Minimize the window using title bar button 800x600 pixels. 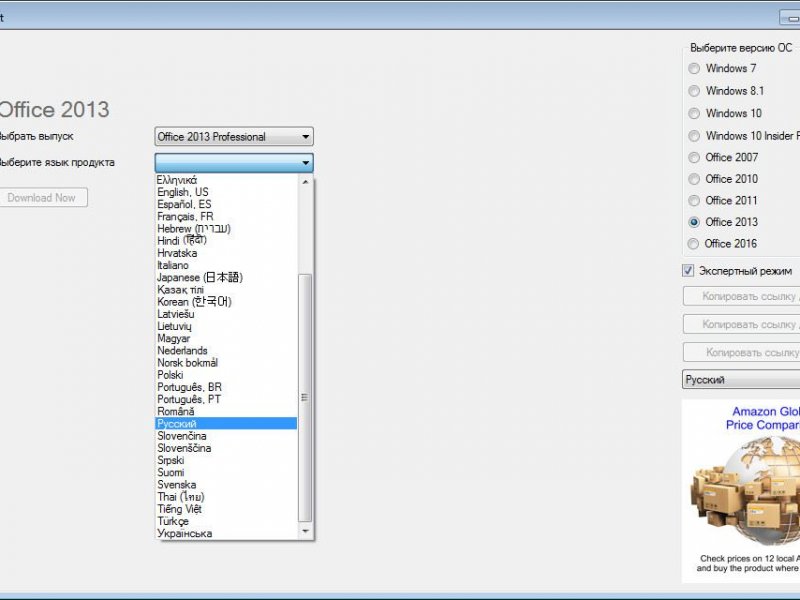[790, 18]
